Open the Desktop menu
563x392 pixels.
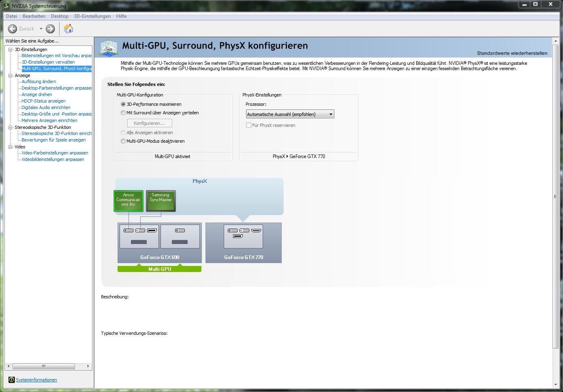point(60,16)
